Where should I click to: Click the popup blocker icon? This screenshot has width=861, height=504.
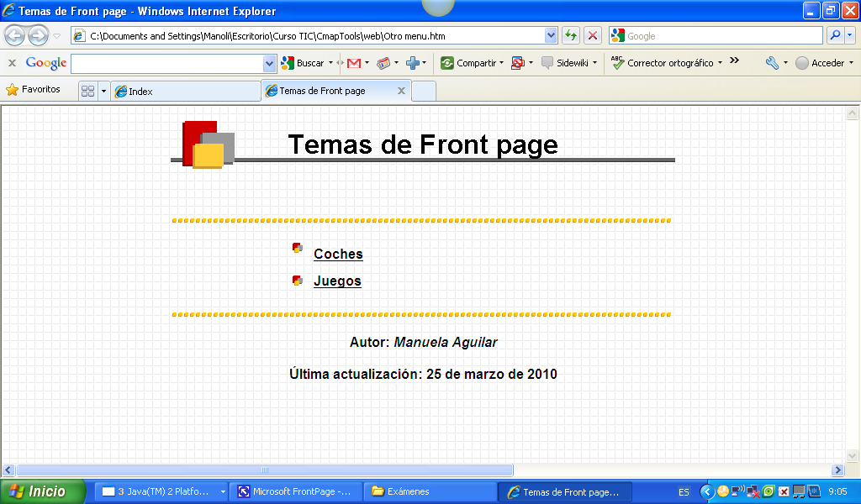pos(518,63)
